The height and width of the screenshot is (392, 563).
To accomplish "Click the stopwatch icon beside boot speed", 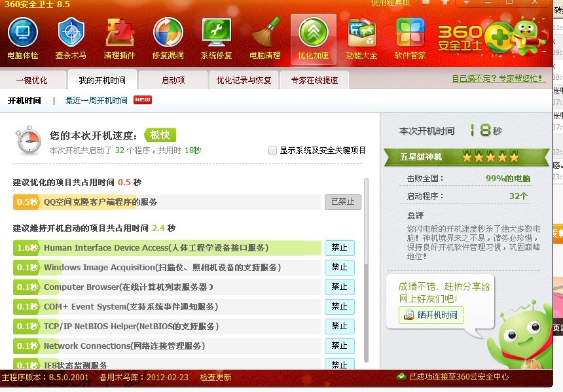I will pos(28,140).
